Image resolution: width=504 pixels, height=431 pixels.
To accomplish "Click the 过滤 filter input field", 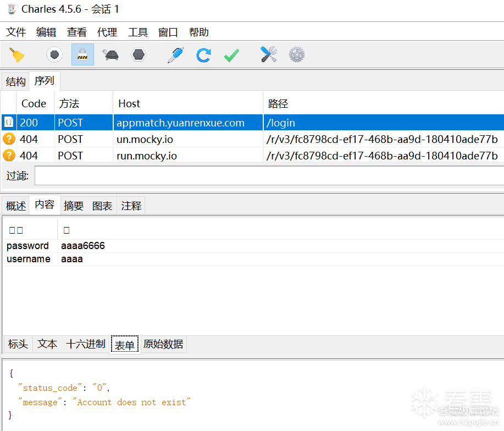I will 269,175.
